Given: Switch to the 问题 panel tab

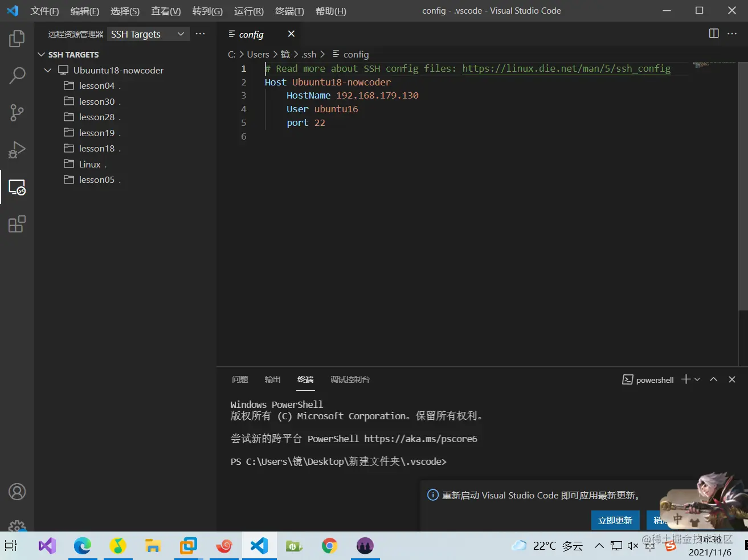Looking at the screenshot, I should (240, 379).
